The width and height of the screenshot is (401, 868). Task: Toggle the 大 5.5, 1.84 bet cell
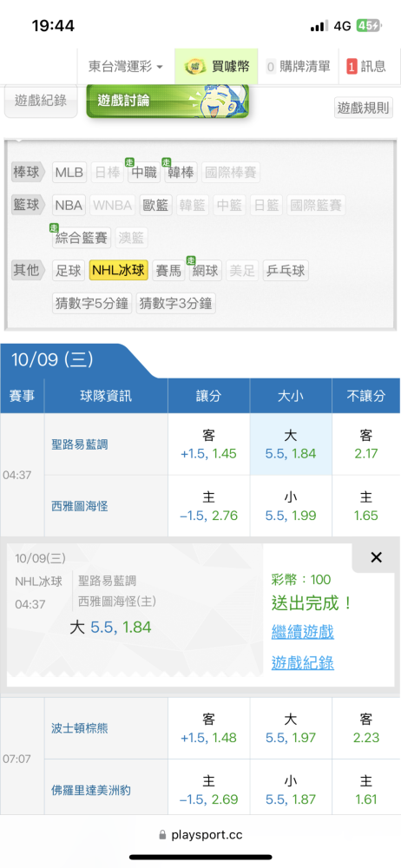click(x=291, y=444)
